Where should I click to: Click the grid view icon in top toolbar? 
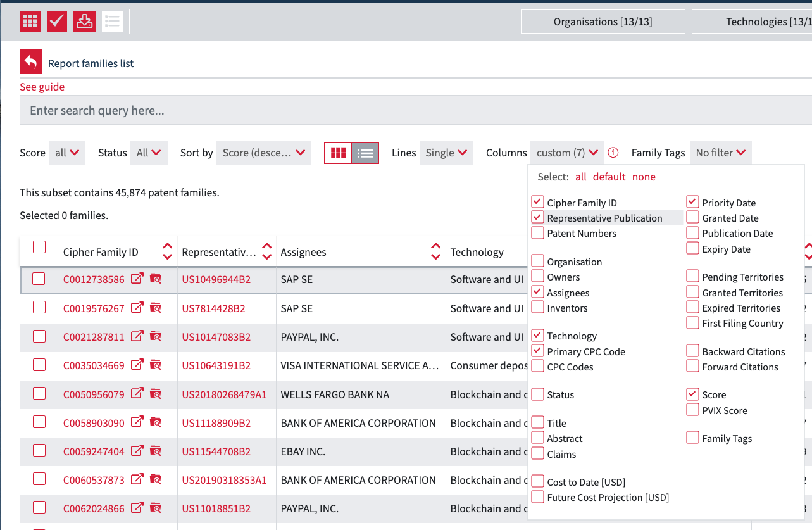30,22
